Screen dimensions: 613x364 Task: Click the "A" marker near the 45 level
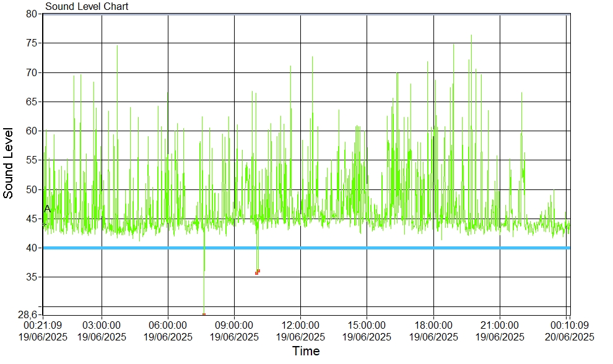[47, 209]
